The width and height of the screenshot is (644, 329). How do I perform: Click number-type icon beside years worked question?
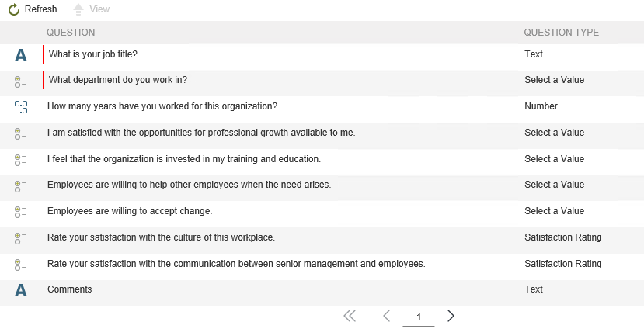pyautogui.click(x=21, y=107)
